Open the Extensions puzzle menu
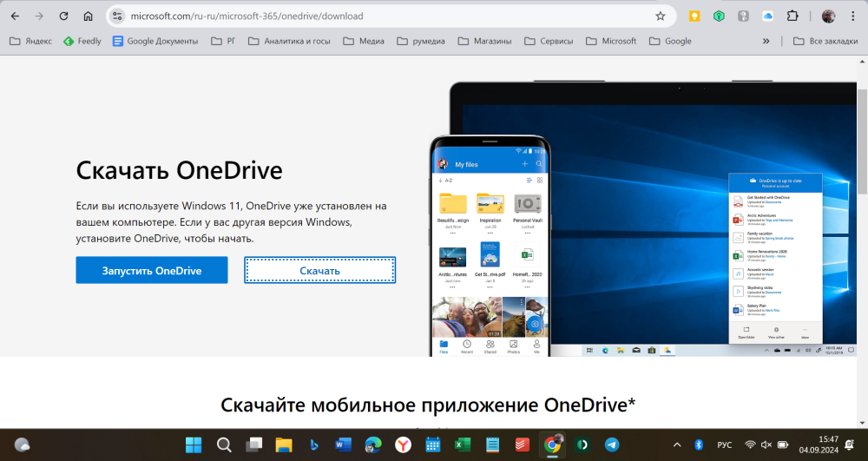 792,16
